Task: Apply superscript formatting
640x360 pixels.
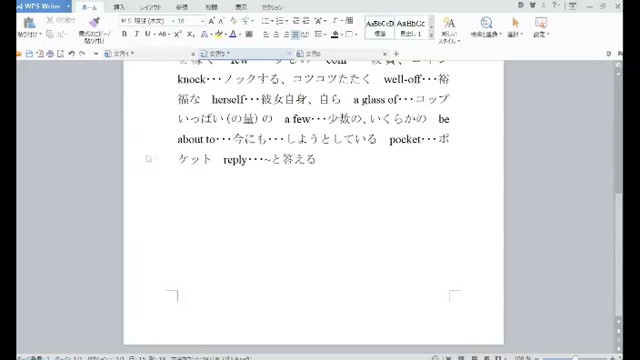Action: [178, 34]
